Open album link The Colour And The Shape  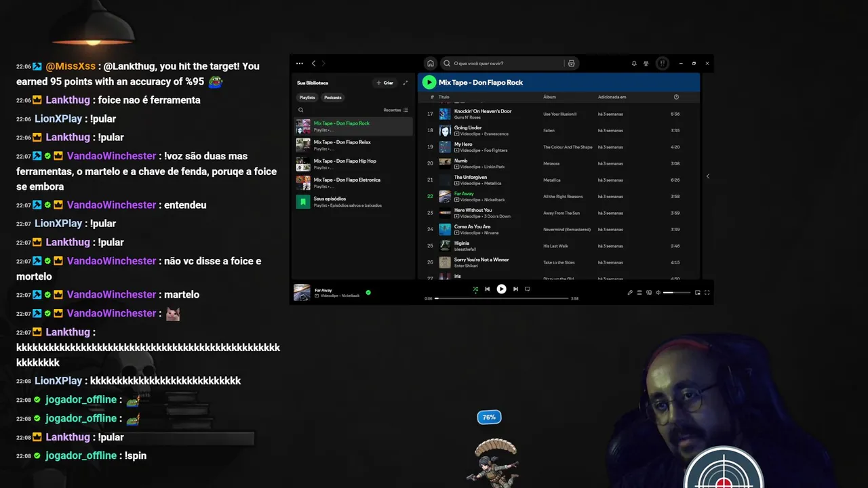pos(568,147)
